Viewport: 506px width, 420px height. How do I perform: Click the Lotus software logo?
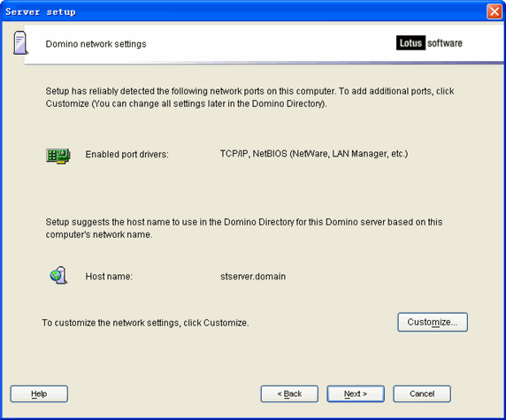(429, 43)
